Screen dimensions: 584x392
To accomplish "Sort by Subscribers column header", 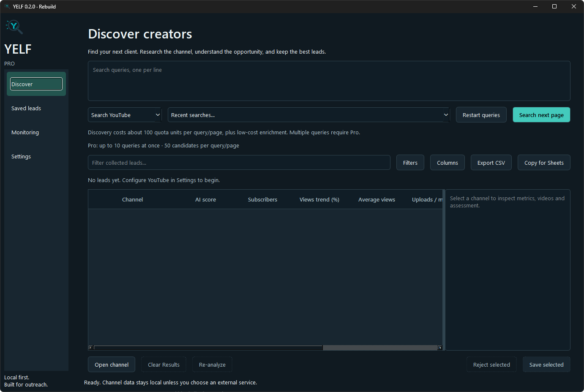I will [262, 199].
